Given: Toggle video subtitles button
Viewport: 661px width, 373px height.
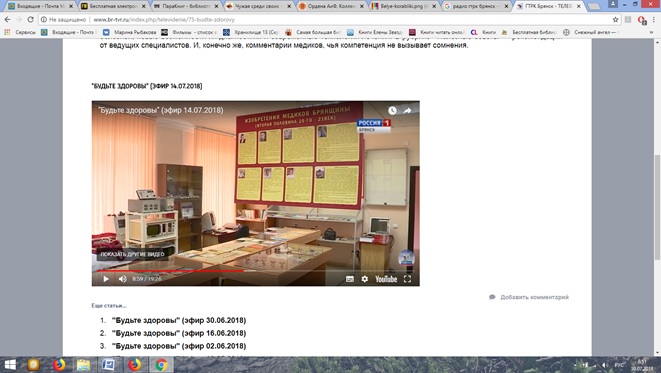Looking at the screenshot, I should pos(350,279).
